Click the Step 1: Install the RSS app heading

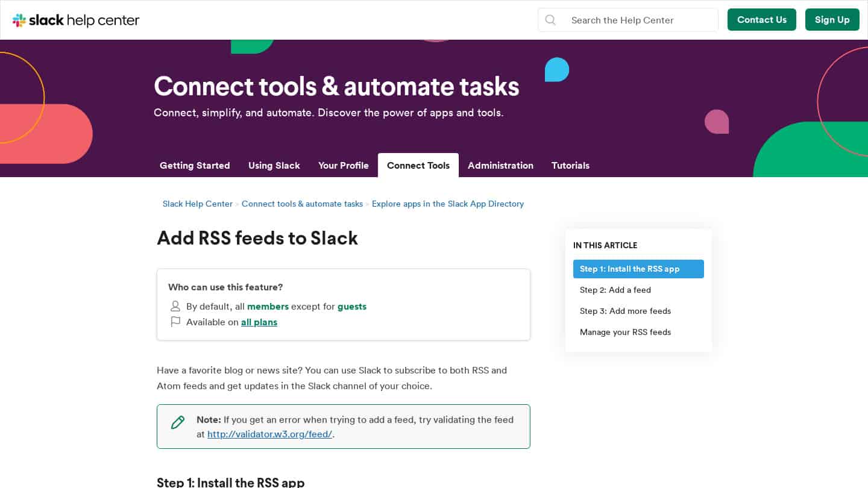(x=230, y=482)
